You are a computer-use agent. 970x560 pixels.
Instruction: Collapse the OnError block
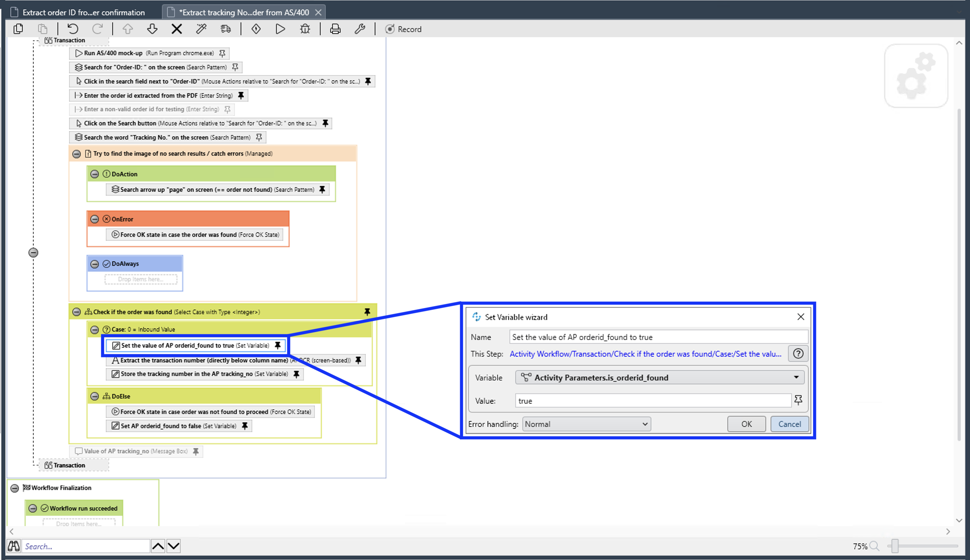[x=95, y=219]
